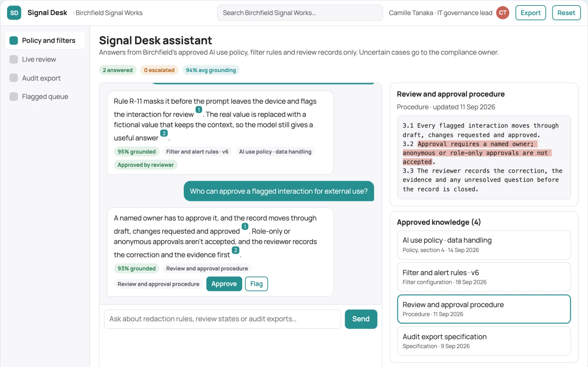The height and width of the screenshot is (367, 588).
Task: Send the message
Action: (x=361, y=319)
